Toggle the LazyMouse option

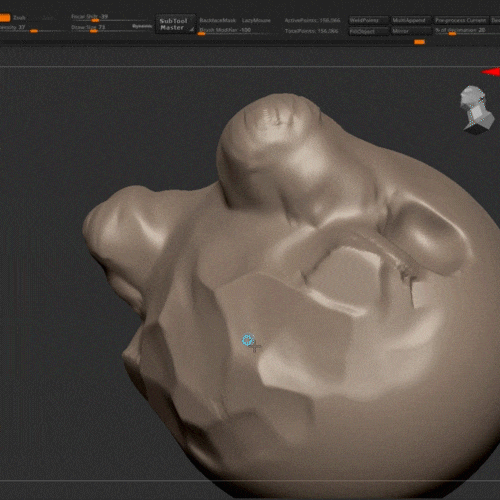click(x=256, y=20)
